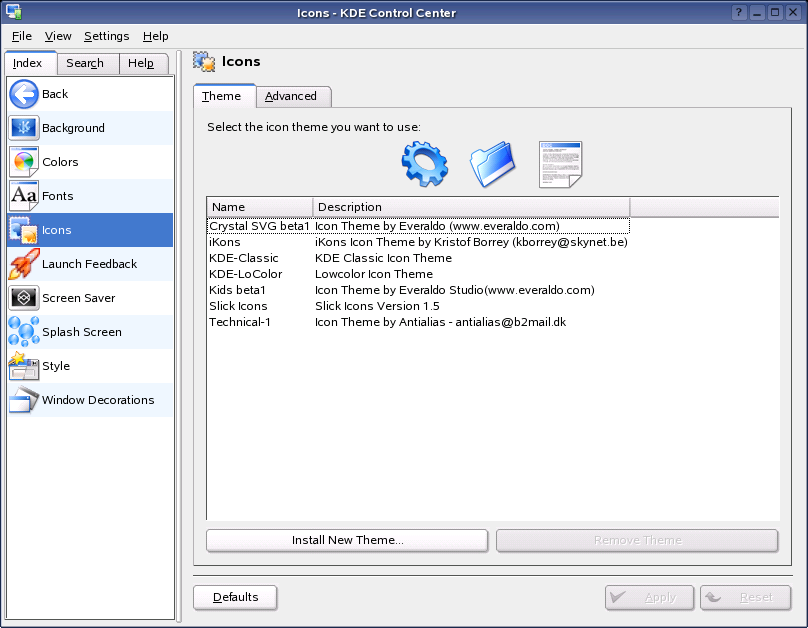This screenshot has height=628, width=808.
Task: Select the Technical-1 theme
Action: 418,322
